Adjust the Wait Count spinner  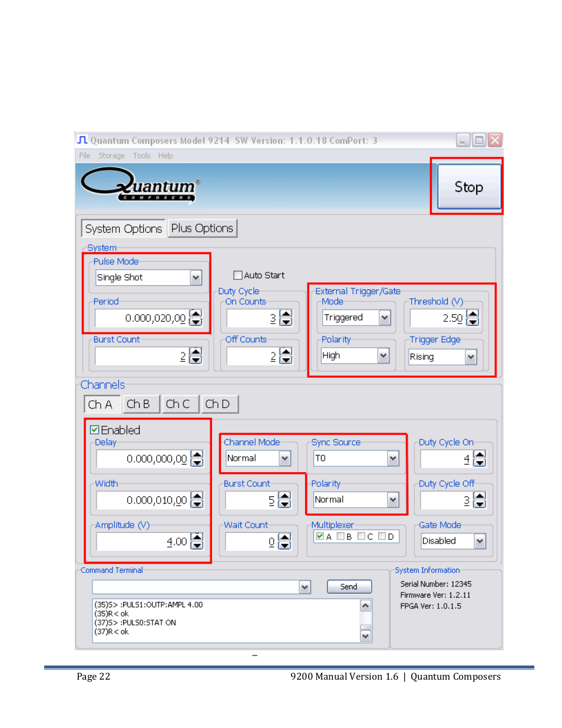(284, 541)
